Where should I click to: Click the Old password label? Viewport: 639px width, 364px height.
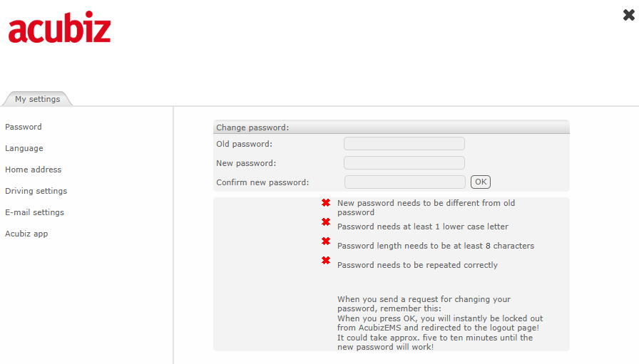click(244, 144)
